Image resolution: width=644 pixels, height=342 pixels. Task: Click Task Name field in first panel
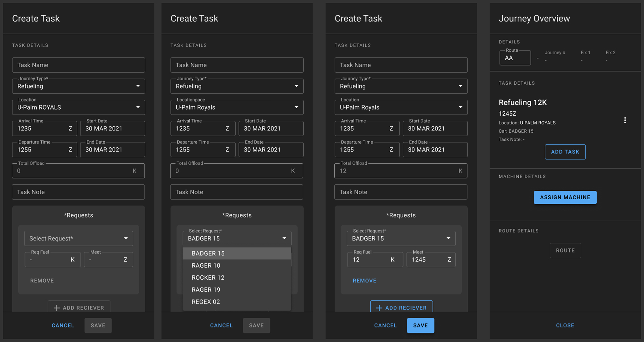point(79,65)
